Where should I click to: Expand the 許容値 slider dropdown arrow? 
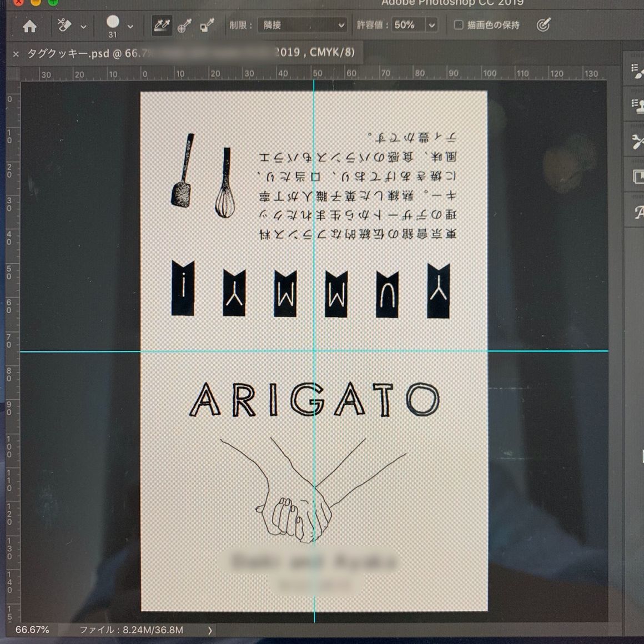(432, 26)
